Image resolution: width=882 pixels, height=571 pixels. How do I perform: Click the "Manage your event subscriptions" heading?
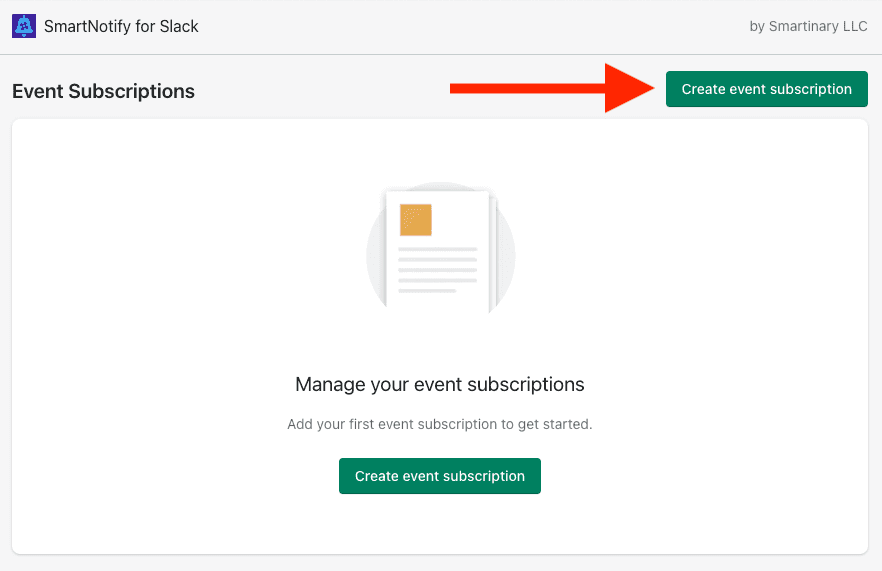440,384
